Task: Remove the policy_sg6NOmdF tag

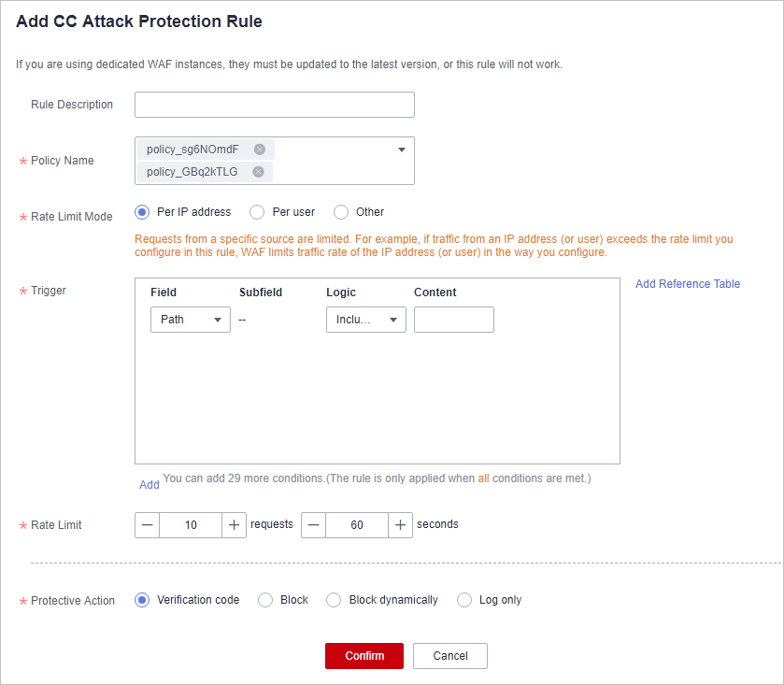Action: (x=260, y=150)
